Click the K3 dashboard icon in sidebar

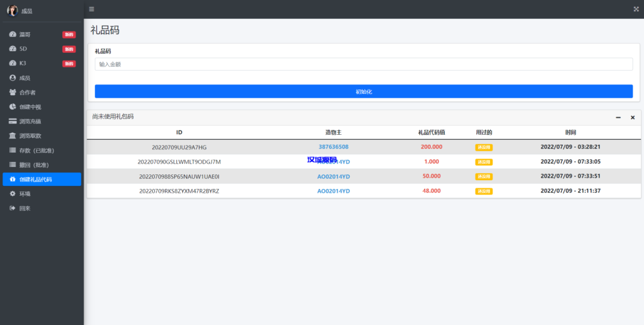click(13, 64)
